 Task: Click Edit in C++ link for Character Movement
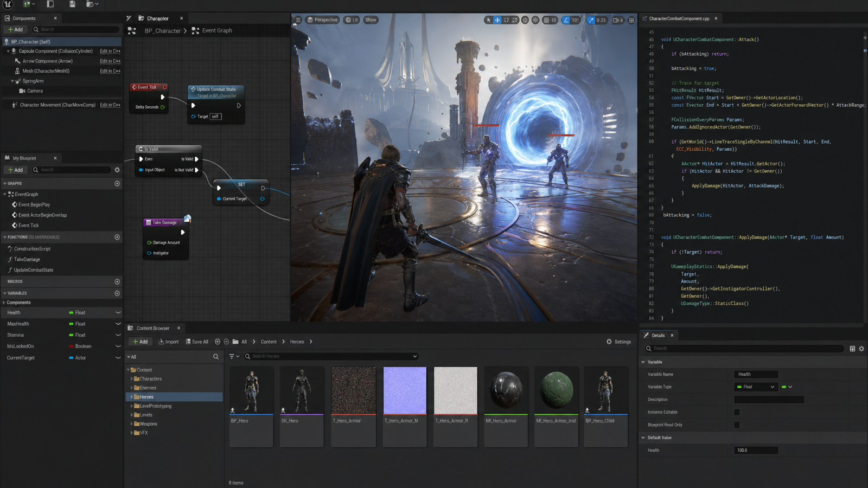pos(110,105)
